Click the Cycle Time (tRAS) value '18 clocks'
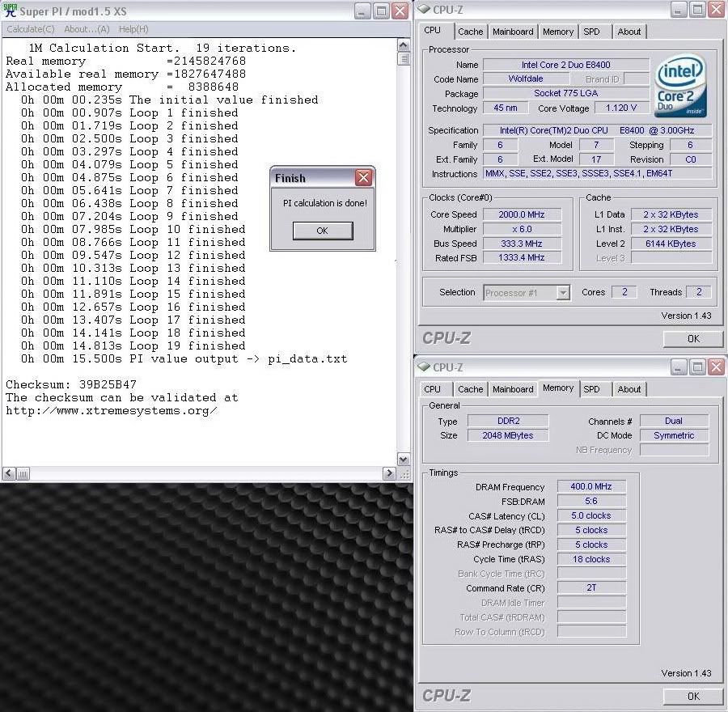This screenshot has width=728, height=712. point(591,559)
